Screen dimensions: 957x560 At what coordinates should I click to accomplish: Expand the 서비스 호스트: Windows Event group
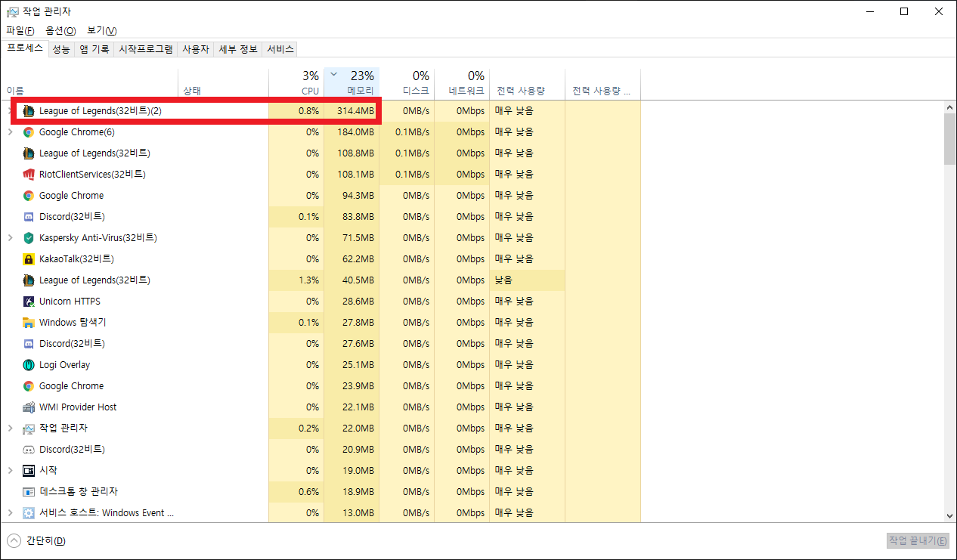tap(10, 513)
